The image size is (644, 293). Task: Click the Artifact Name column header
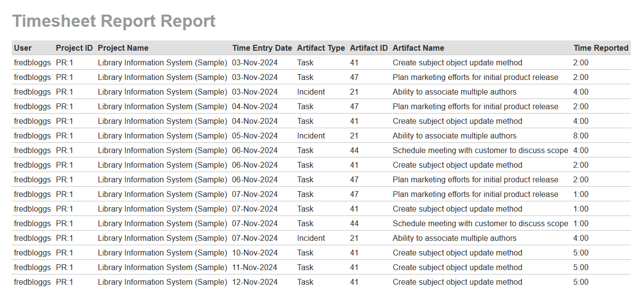[x=418, y=48]
